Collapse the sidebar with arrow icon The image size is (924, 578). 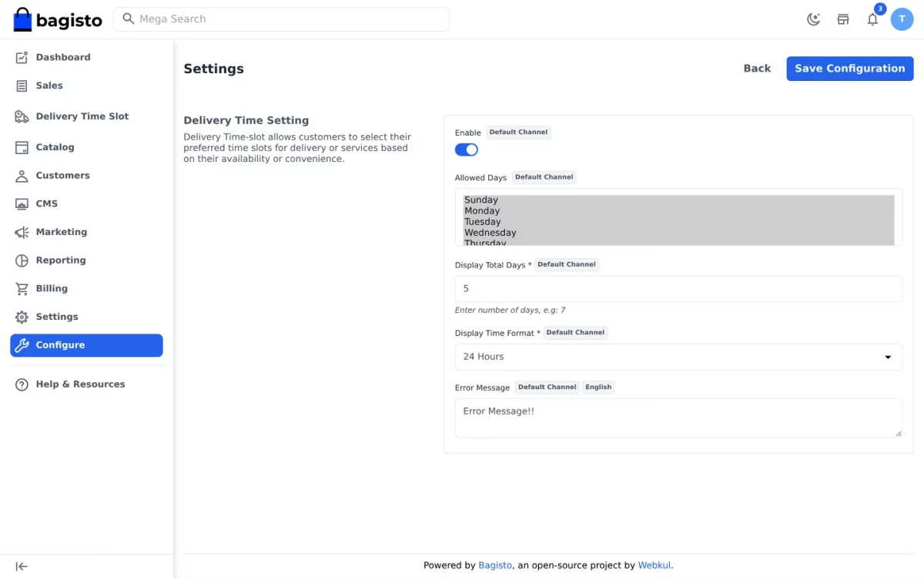point(22,566)
